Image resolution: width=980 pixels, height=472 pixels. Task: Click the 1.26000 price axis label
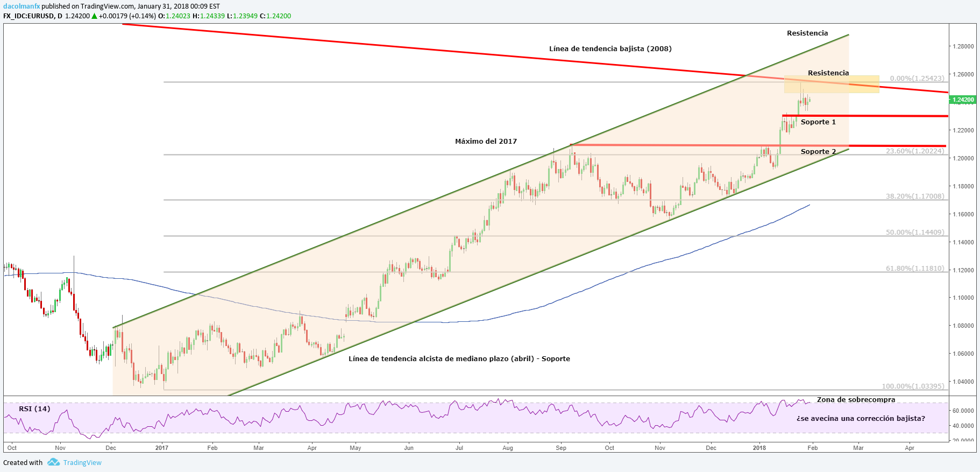963,75
